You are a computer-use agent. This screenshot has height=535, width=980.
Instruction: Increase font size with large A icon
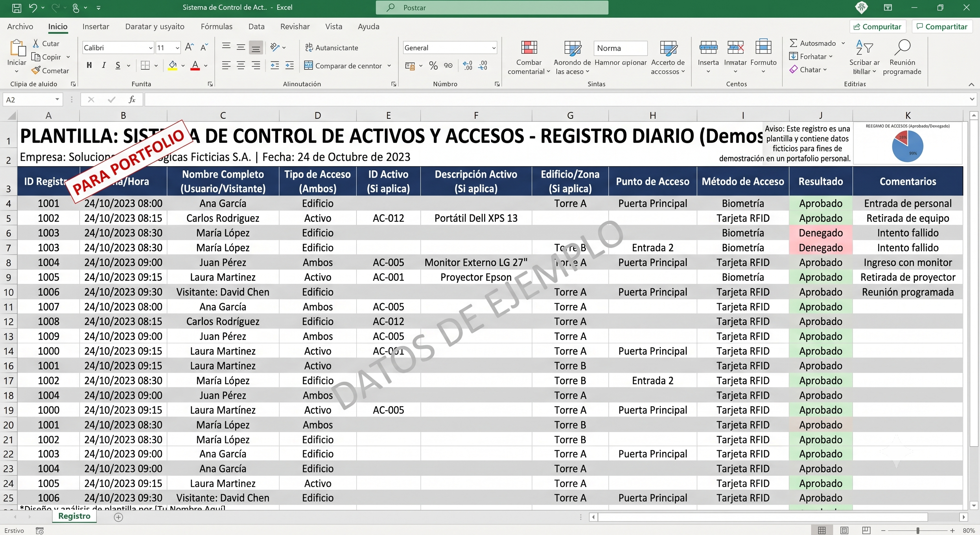coord(189,47)
